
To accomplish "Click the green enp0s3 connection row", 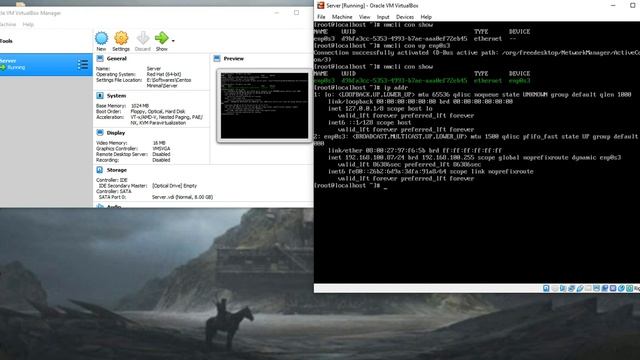I will [422, 80].
